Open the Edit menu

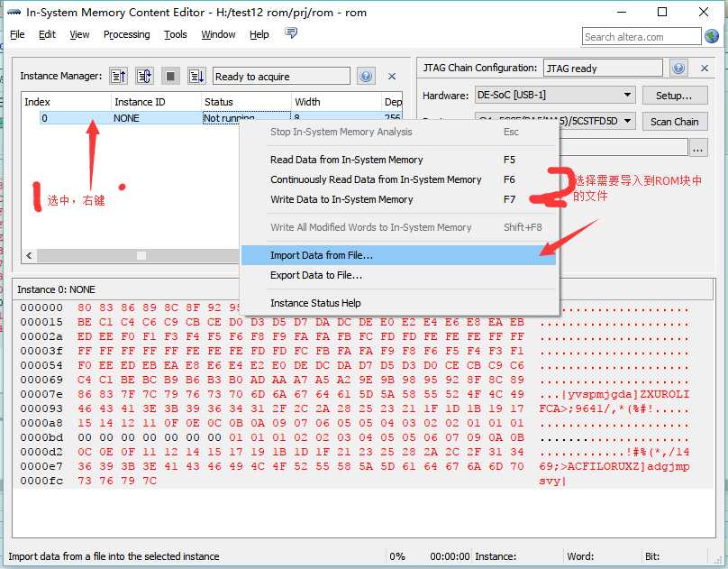click(47, 34)
